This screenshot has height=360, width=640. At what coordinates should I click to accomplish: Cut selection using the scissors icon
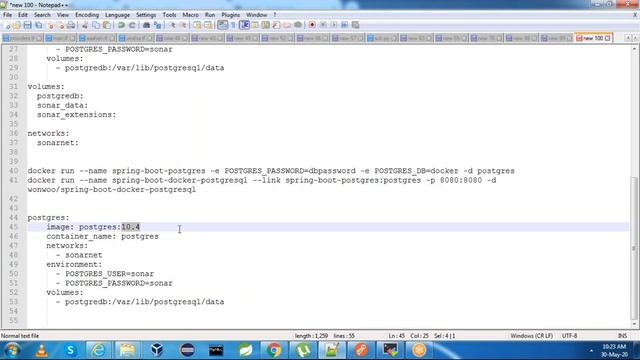pyautogui.click(x=85, y=25)
